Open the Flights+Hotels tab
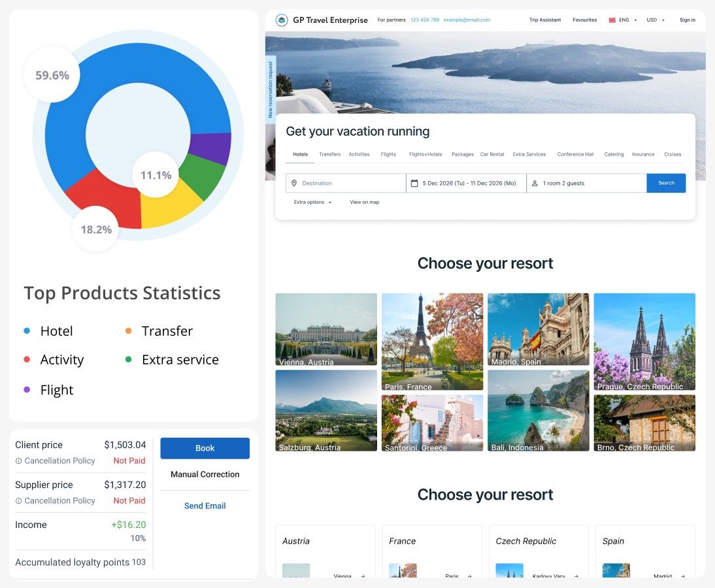 (425, 155)
